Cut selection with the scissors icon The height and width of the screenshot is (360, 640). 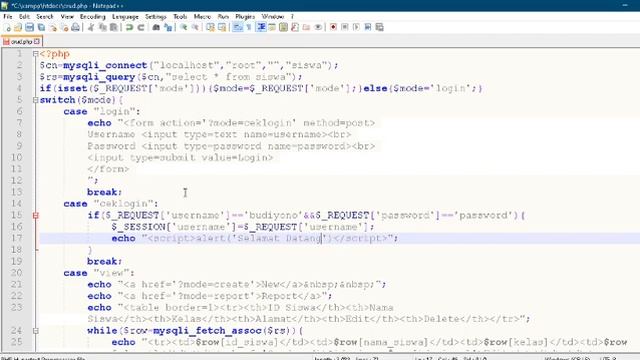click(91, 27)
